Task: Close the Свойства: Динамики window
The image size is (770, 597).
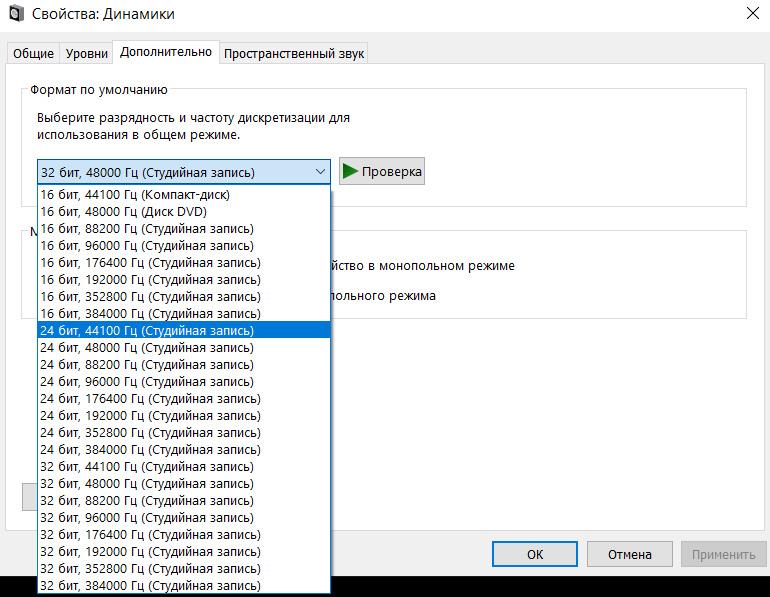Action: tap(753, 13)
